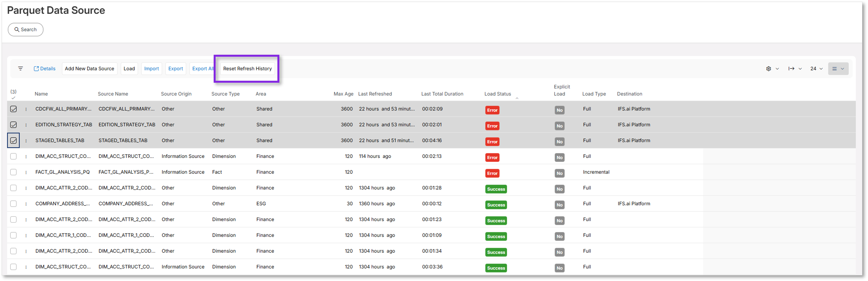Open row menu for COMPANY_ADDRESS
This screenshot has width=868, height=281.
[x=26, y=204]
